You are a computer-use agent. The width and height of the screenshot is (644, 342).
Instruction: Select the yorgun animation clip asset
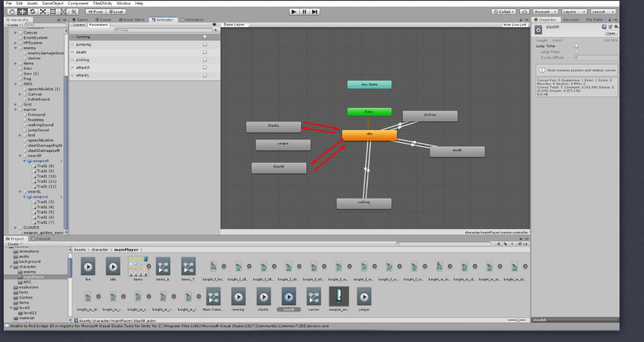364,296
